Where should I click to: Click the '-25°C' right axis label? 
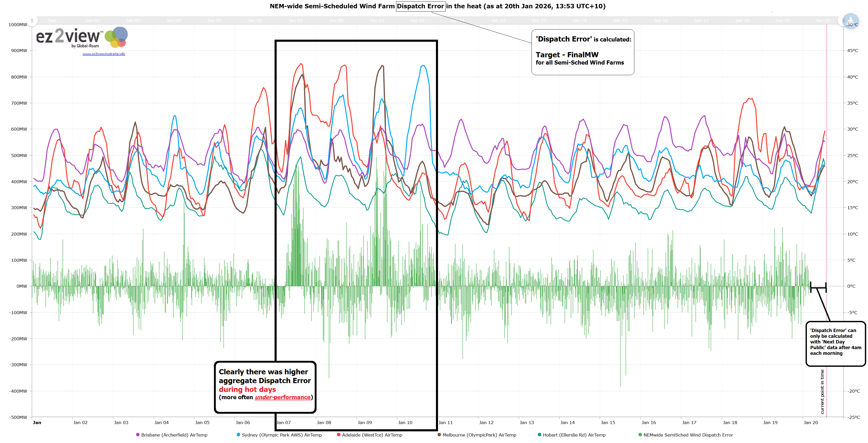[x=853, y=417]
